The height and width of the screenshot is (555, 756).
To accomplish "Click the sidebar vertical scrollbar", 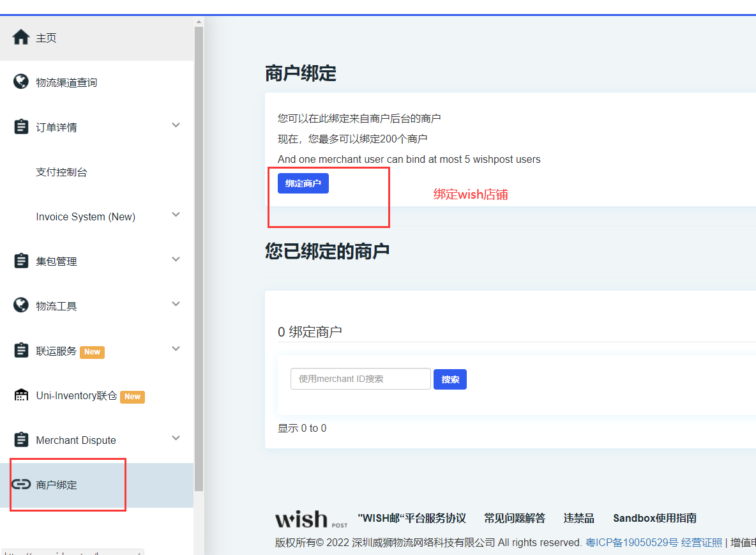I will click(199, 255).
